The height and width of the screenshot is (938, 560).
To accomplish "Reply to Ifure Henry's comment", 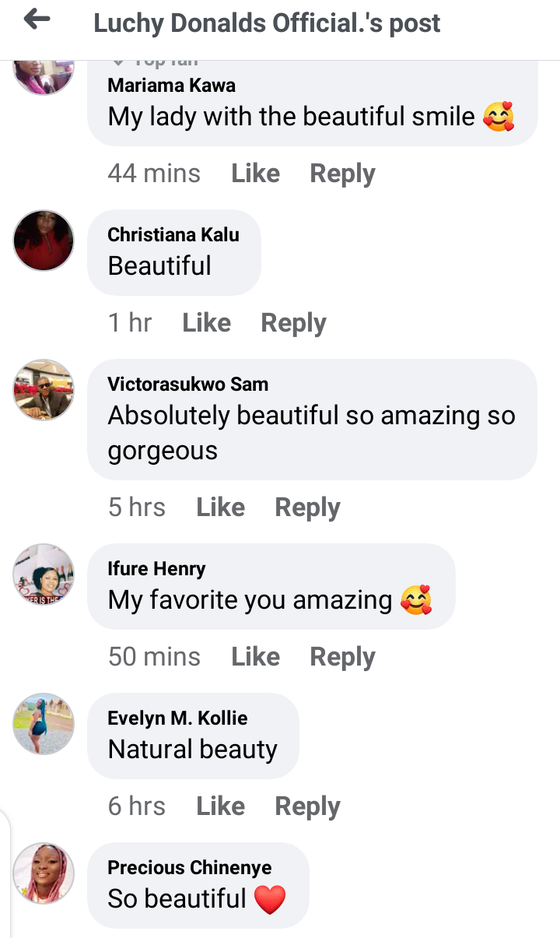I will [x=342, y=656].
